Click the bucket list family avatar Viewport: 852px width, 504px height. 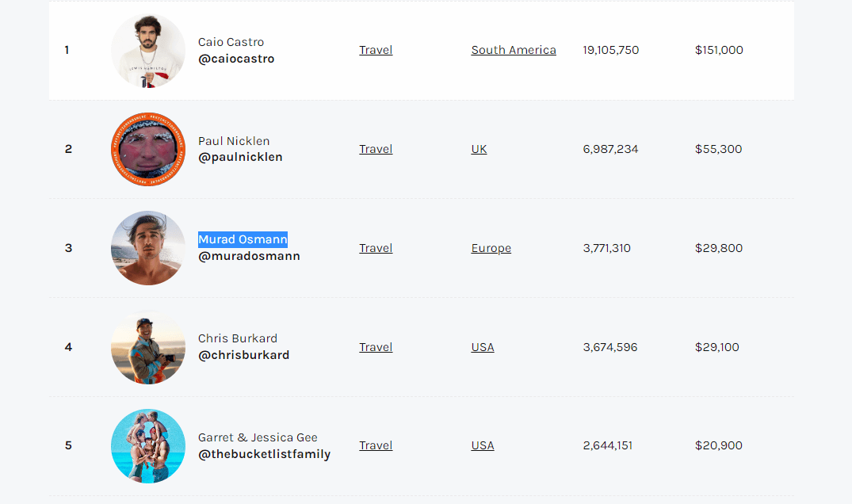pos(147,445)
